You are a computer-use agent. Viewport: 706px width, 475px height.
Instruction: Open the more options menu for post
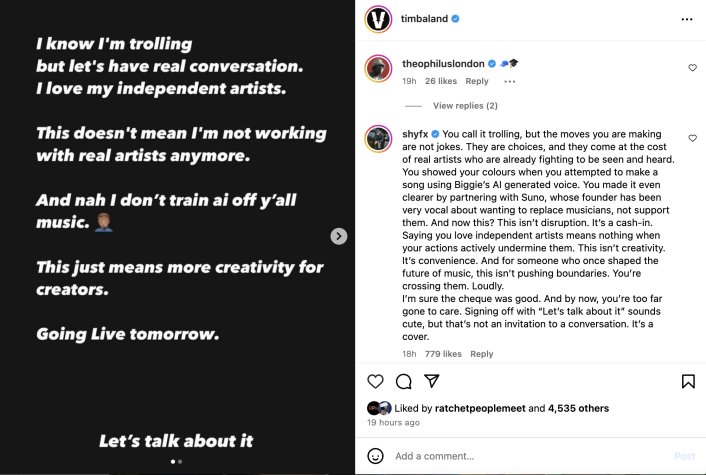686,19
